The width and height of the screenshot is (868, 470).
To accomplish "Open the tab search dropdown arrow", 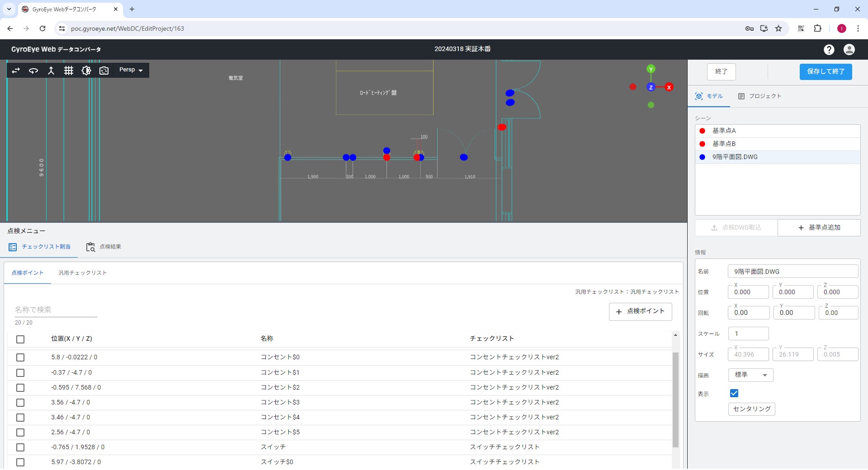I will click(x=9, y=9).
